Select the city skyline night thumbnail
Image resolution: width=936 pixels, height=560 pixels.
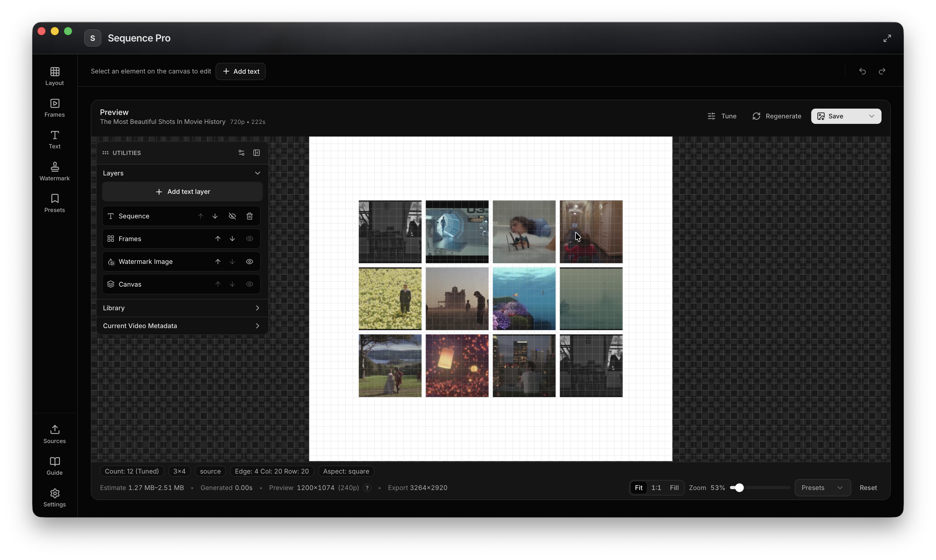tap(524, 366)
